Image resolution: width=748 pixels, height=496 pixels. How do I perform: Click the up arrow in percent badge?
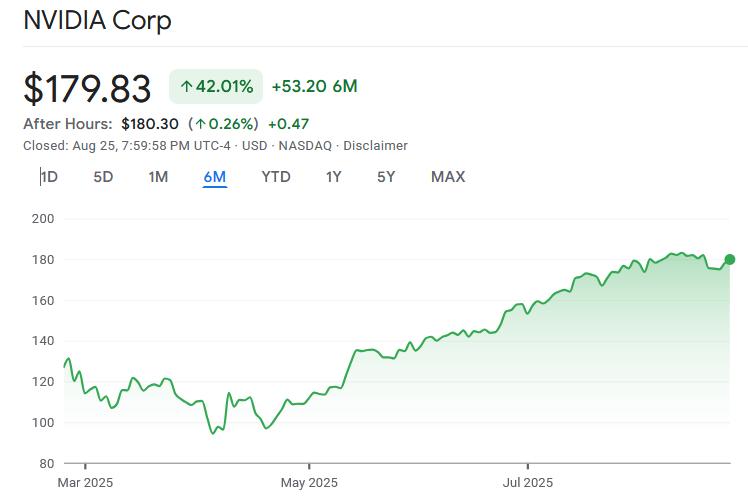(186, 87)
